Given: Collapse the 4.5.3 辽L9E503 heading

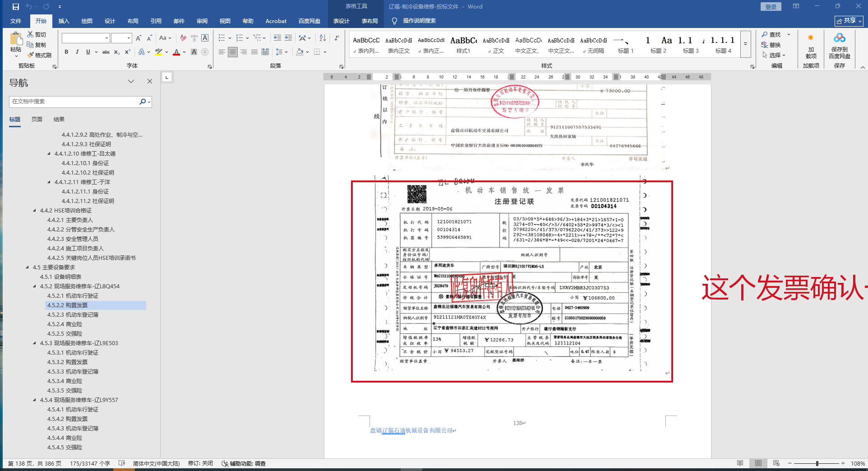Looking at the screenshot, I should coord(35,343).
